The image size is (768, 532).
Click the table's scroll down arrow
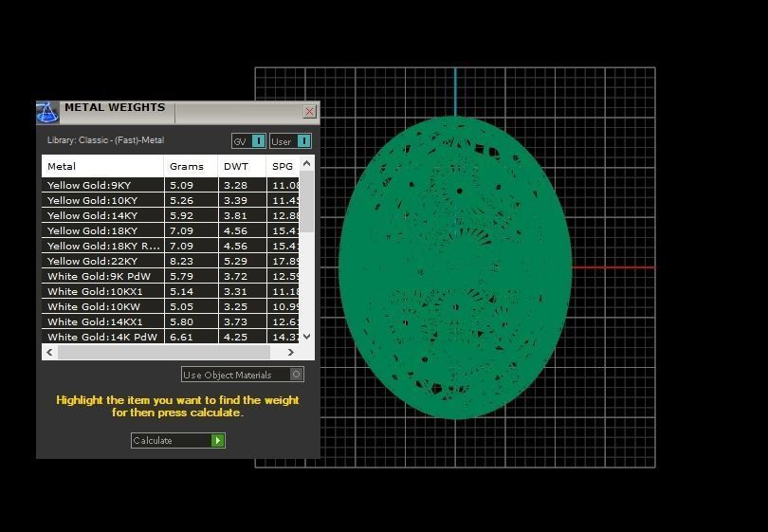coord(306,337)
